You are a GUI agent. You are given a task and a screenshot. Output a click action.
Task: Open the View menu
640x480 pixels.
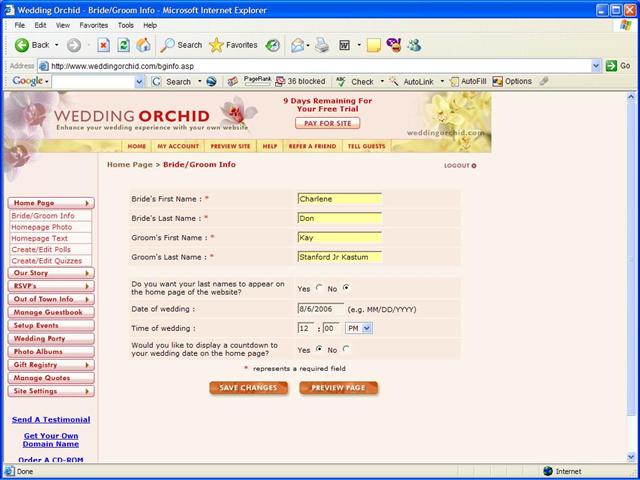pyautogui.click(x=63, y=25)
